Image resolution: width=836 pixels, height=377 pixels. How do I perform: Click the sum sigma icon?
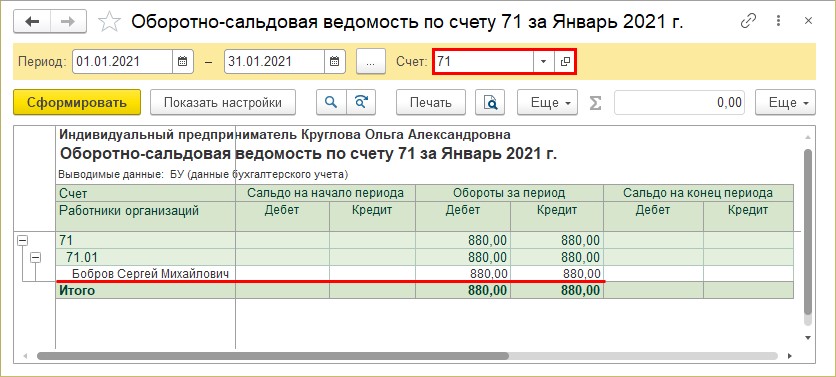596,102
